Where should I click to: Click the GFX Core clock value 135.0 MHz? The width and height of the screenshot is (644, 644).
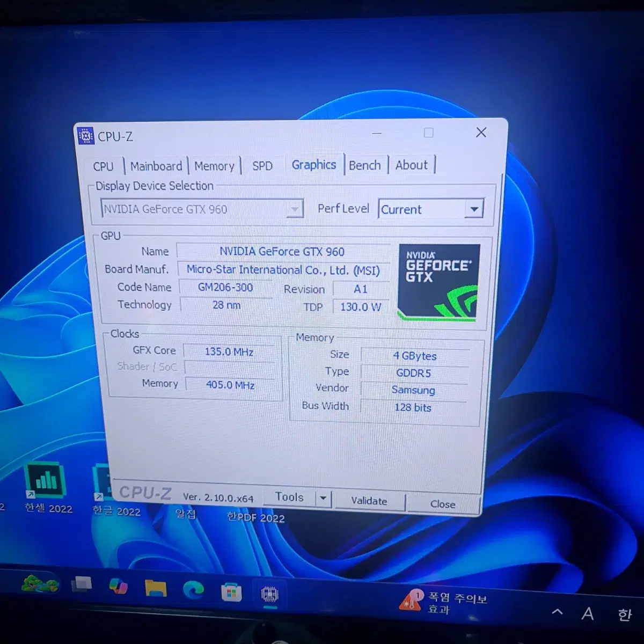[x=229, y=352]
